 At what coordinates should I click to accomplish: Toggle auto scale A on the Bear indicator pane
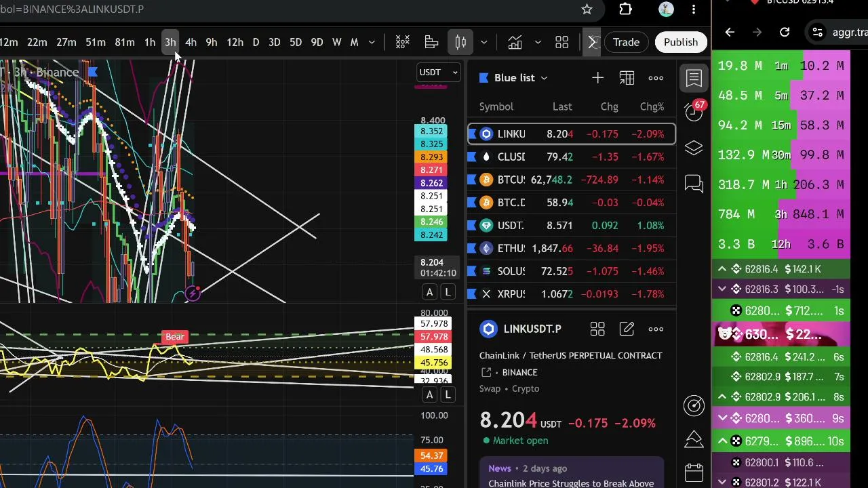429,394
